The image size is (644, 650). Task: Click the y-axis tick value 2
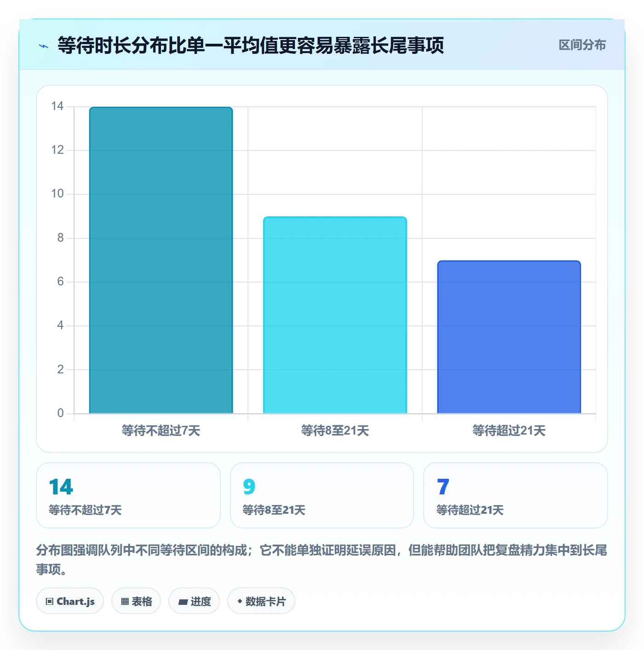[60, 369]
